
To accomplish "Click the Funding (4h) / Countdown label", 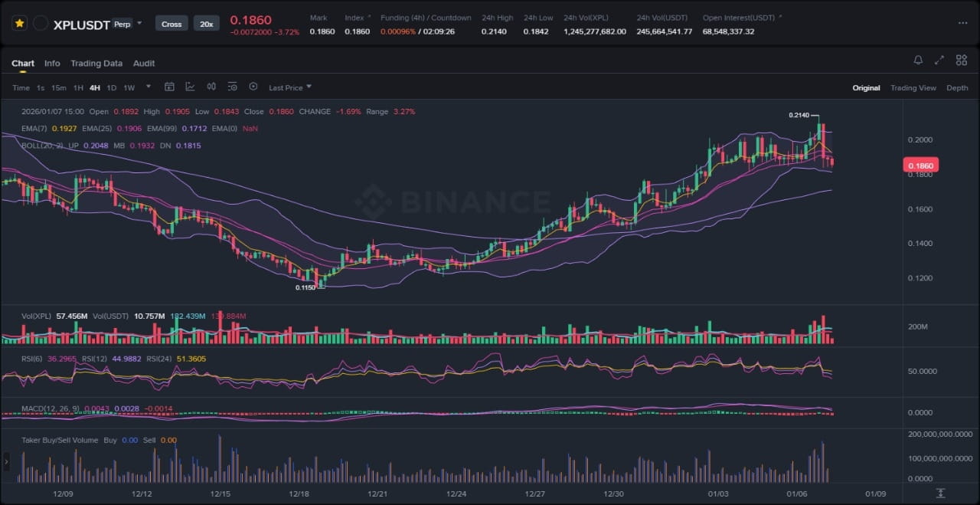I will [426, 18].
